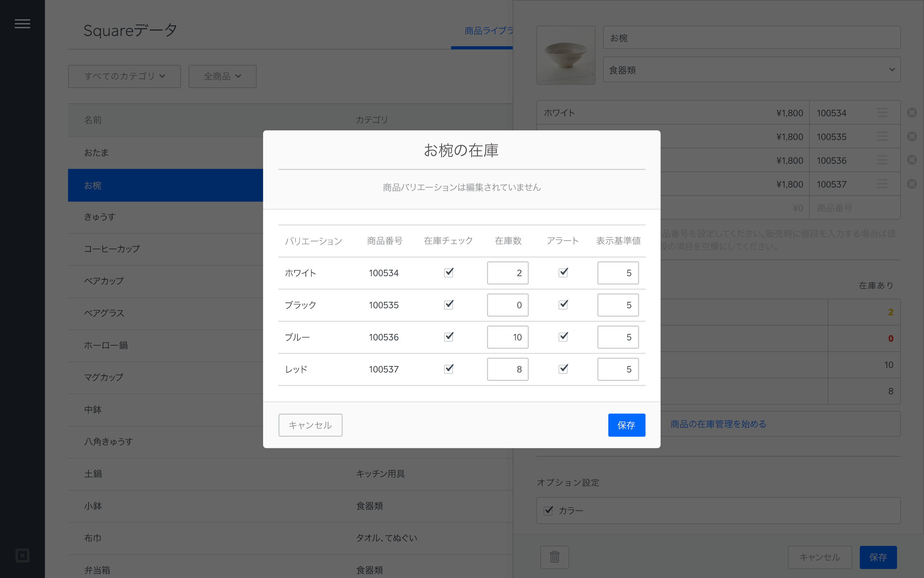924x578 pixels.
Task: Toggle アラート checkbox for ブラック
Action: click(563, 305)
